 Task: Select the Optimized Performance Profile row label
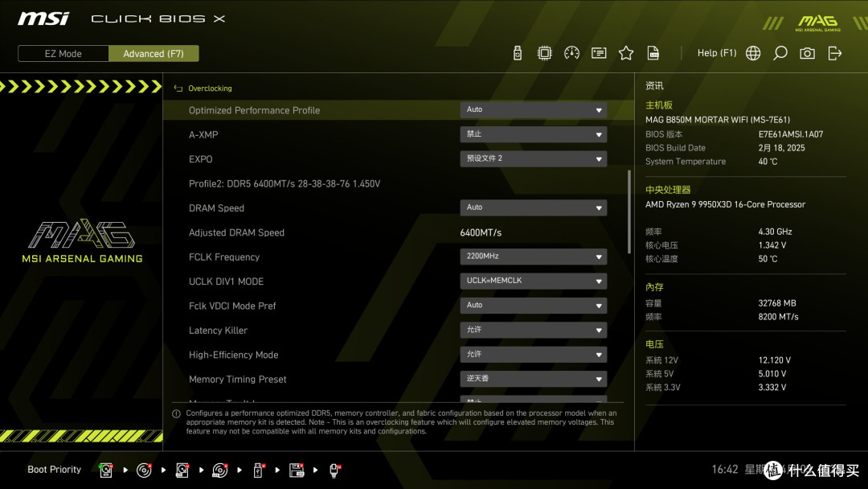click(x=254, y=110)
